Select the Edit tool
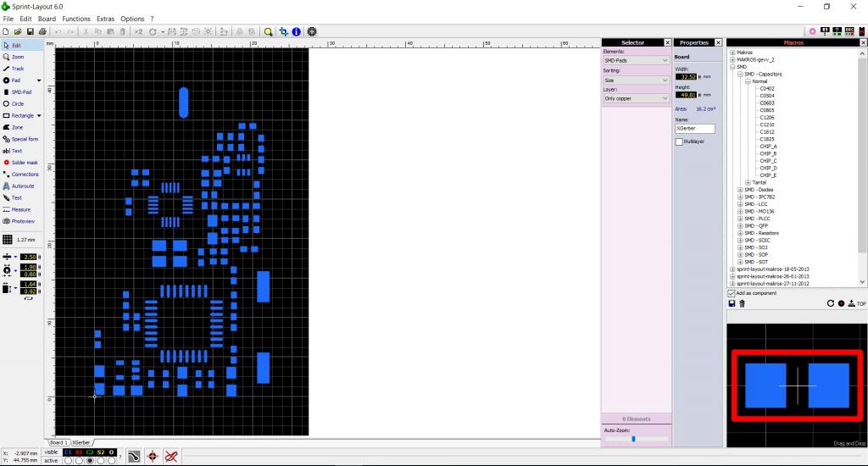Image resolution: width=868 pixels, height=466 pixels. (x=22, y=46)
